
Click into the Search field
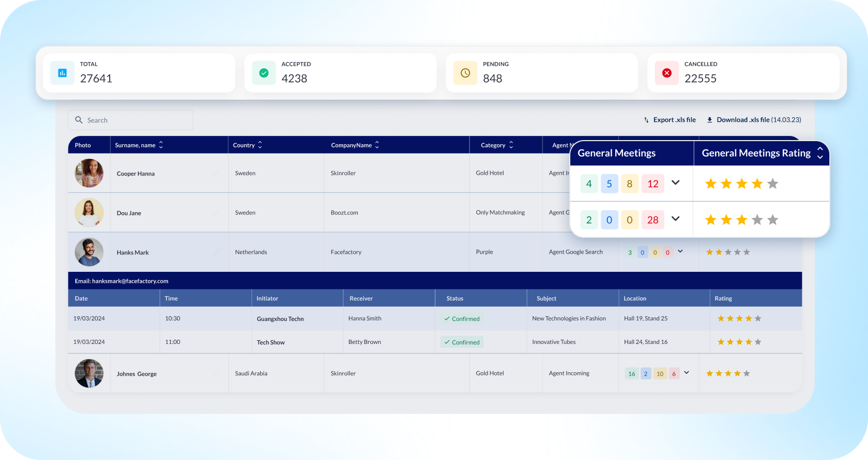(136, 120)
